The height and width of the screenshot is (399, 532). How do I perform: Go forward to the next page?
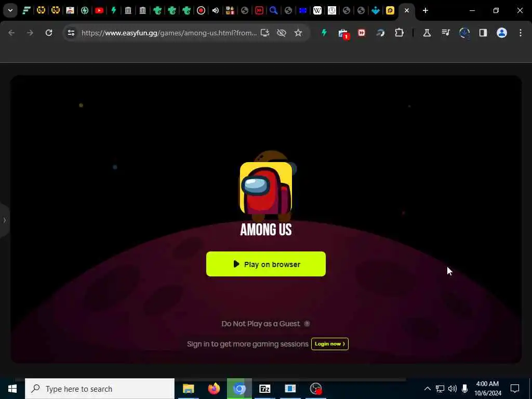click(x=30, y=33)
